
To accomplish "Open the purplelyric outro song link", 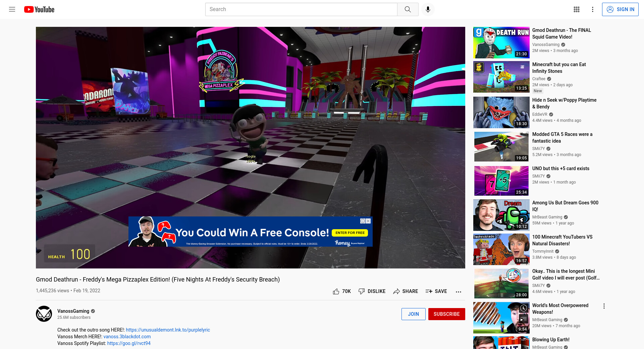I will coord(168,330).
